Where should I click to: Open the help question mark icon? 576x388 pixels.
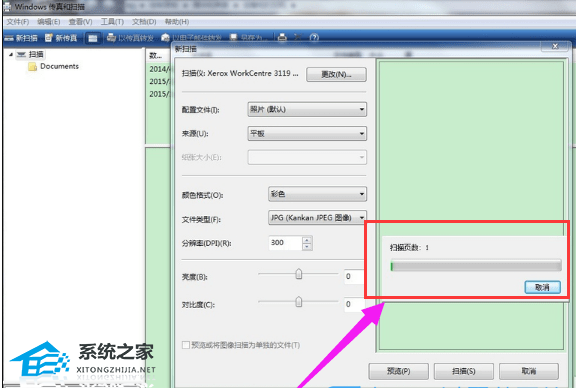tap(314, 37)
